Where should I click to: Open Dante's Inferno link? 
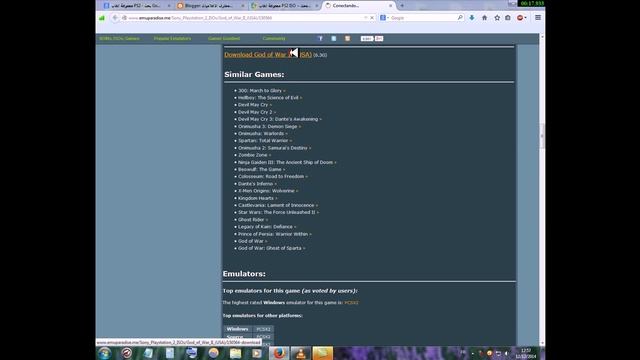(x=256, y=184)
